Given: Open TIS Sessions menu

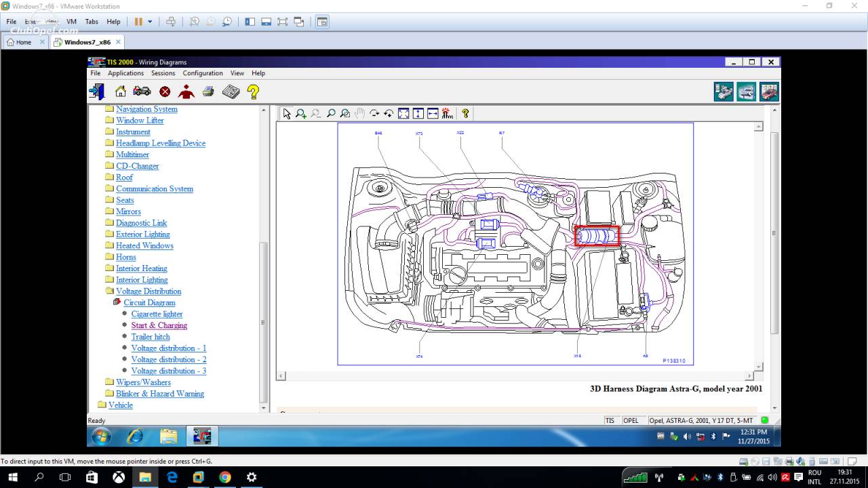Looking at the screenshot, I should pyautogui.click(x=163, y=73).
